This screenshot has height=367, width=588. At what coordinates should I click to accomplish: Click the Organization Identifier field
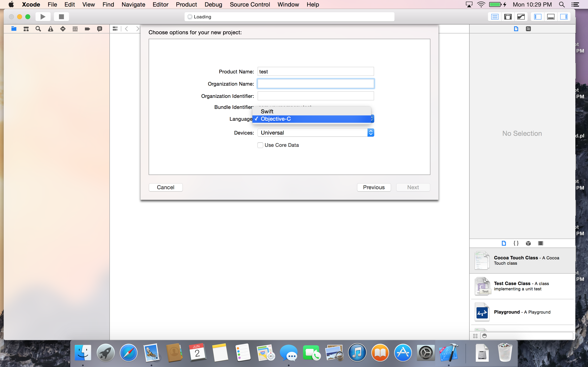pyautogui.click(x=315, y=96)
